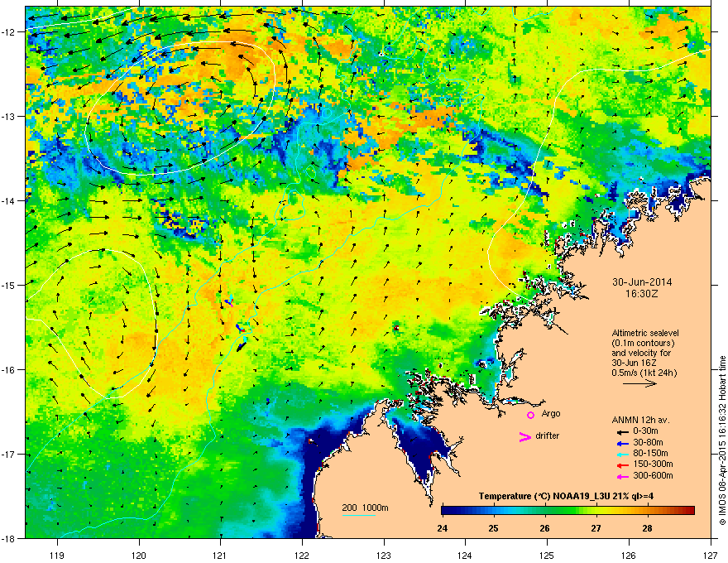Click the date text 30-Jun-2014
This screenshot has width=728, height=563.
click(x=642, y=282)
